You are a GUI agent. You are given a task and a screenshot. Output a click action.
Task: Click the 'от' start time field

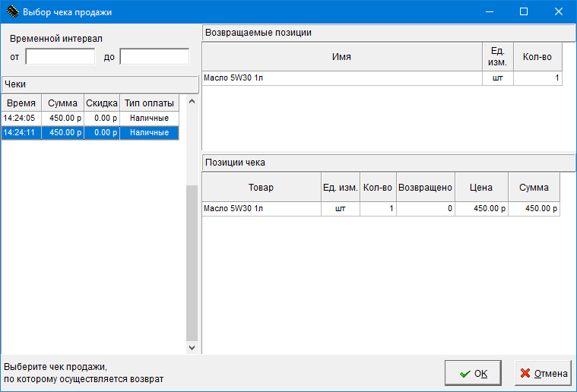tap(60, 57)
